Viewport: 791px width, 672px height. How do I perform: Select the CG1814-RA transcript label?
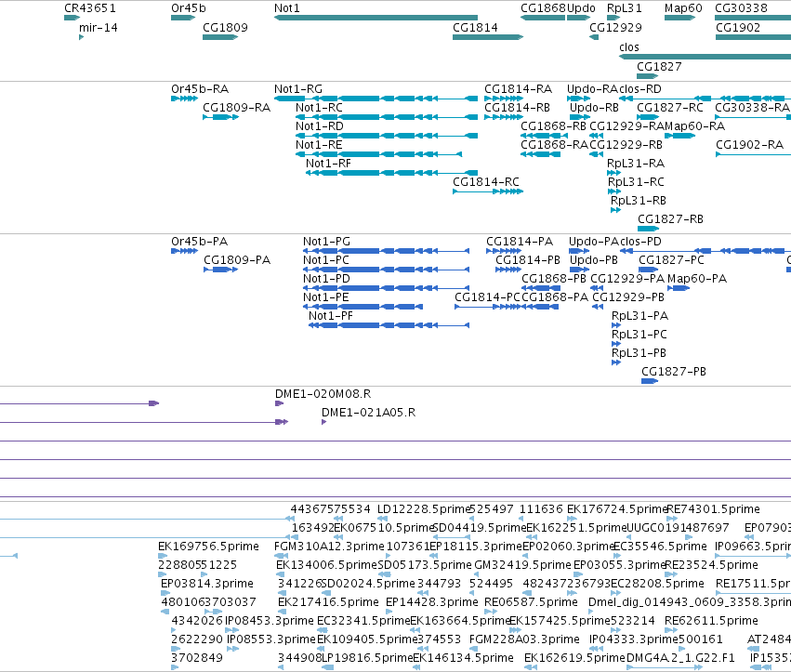click(x=518, y=89)
